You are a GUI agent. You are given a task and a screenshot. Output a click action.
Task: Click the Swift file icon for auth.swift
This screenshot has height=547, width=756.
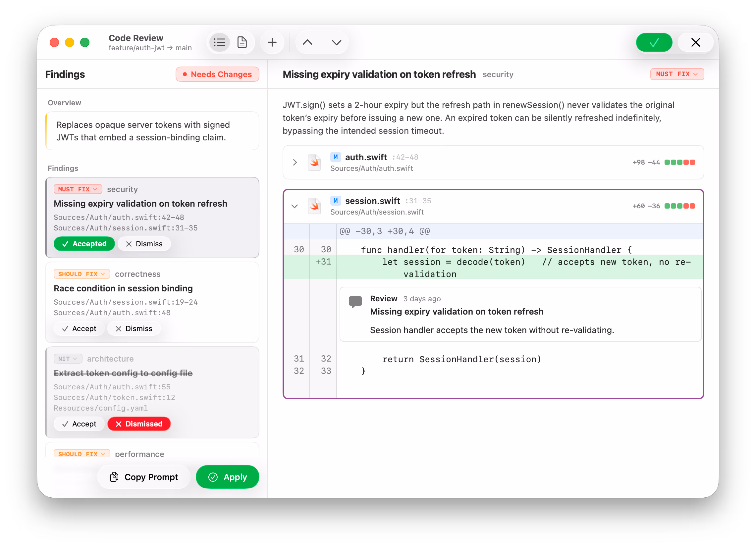pyautogui.click(x=314, y=162)
